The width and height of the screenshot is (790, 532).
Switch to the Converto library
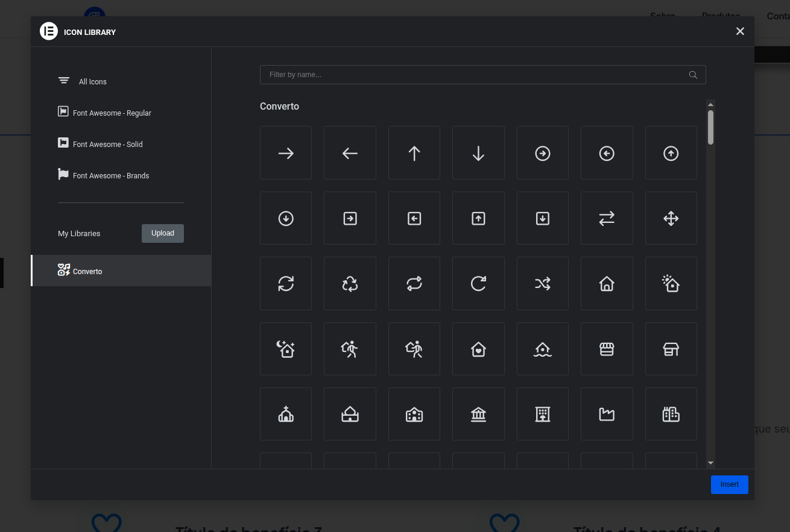(121, 271)
